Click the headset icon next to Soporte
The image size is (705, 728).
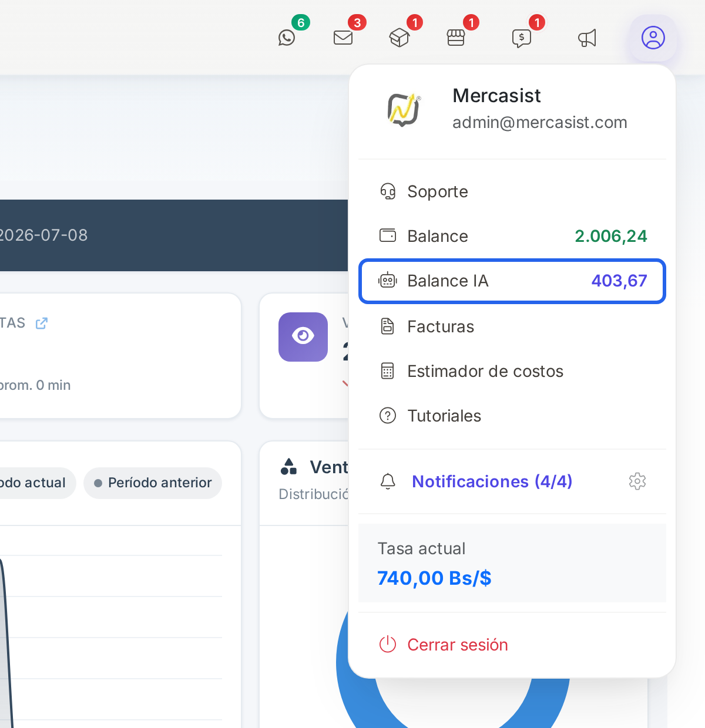[x=388, y=191]
